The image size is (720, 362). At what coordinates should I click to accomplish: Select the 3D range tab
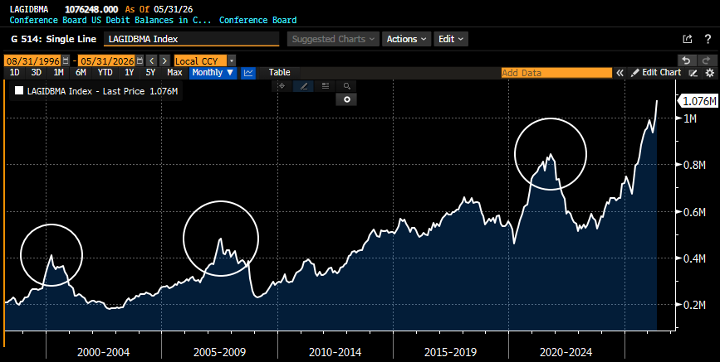pos(36,73)
